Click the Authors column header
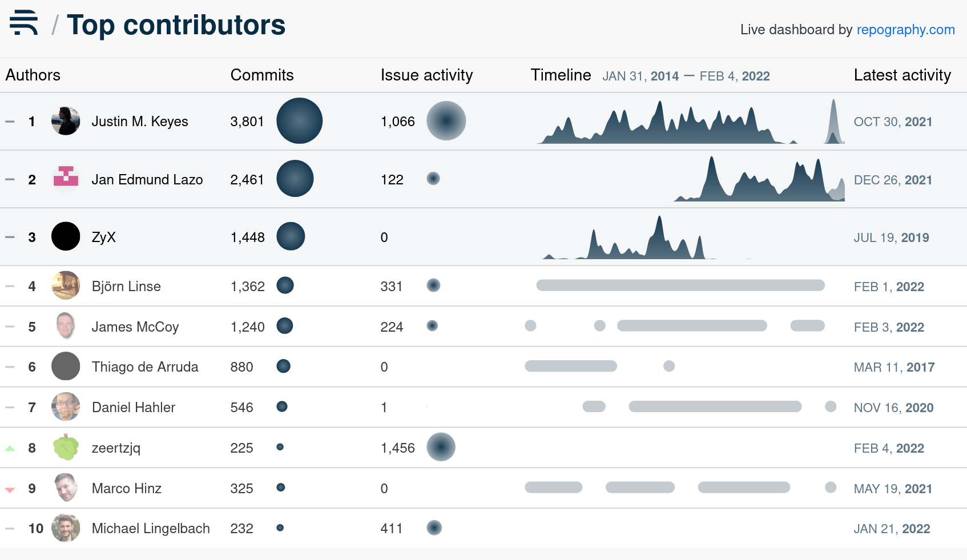967x560 pixels. pos(33,75)
